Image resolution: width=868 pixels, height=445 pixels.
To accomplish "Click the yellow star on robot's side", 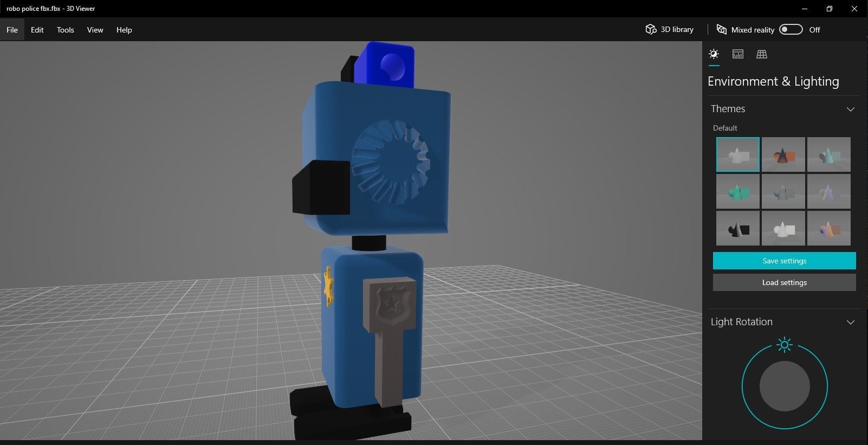I will pos(328,286).
